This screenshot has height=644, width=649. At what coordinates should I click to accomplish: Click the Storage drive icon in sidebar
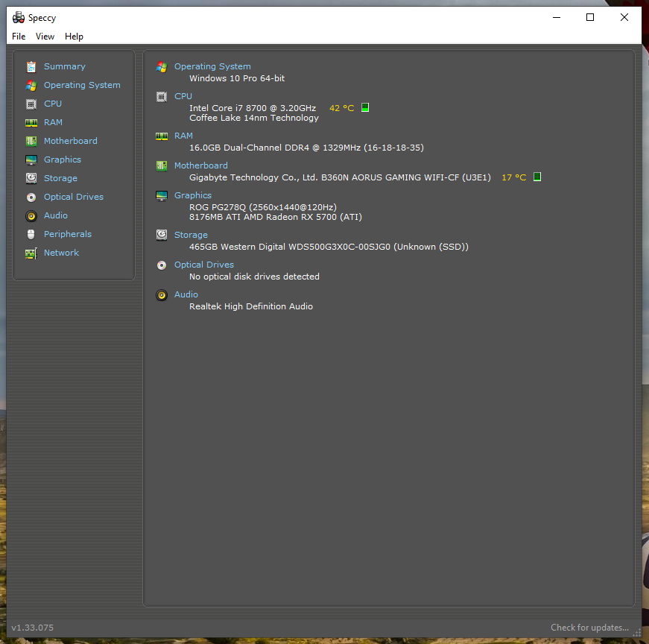[31, 178]
